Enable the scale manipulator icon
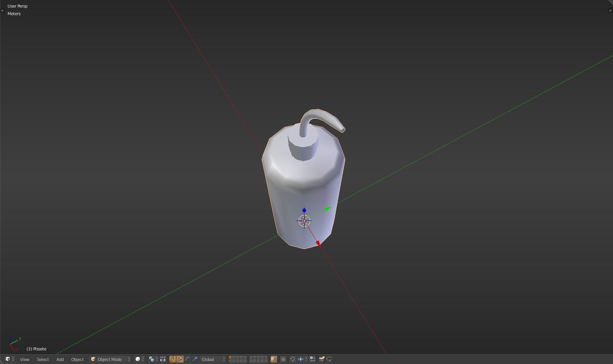 [x=195, y=359]
